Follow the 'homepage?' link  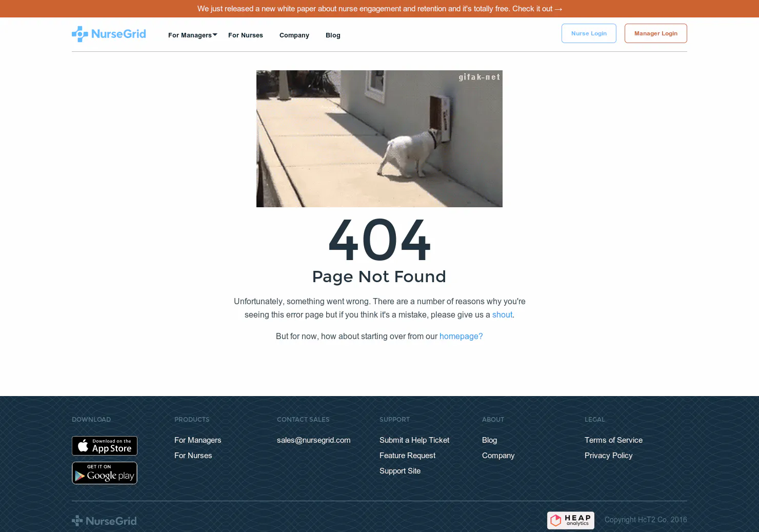point(461,337)
